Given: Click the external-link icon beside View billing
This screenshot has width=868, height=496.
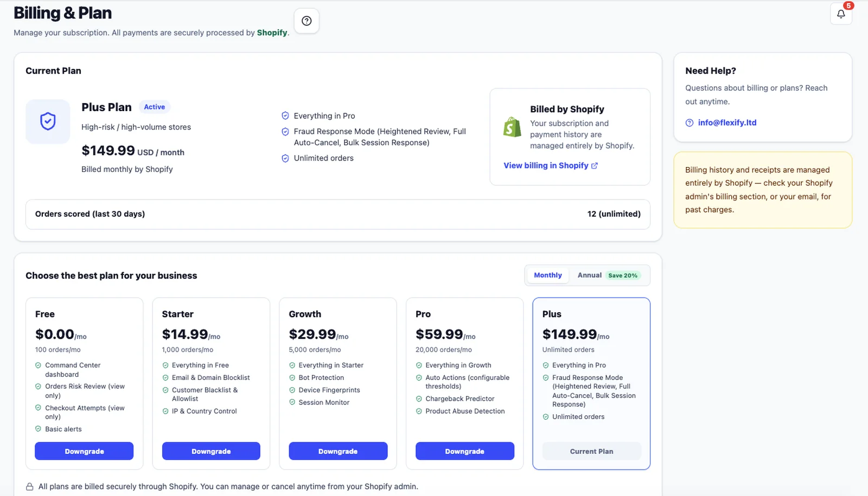Looking at the screenshot, I should point(595,166).
